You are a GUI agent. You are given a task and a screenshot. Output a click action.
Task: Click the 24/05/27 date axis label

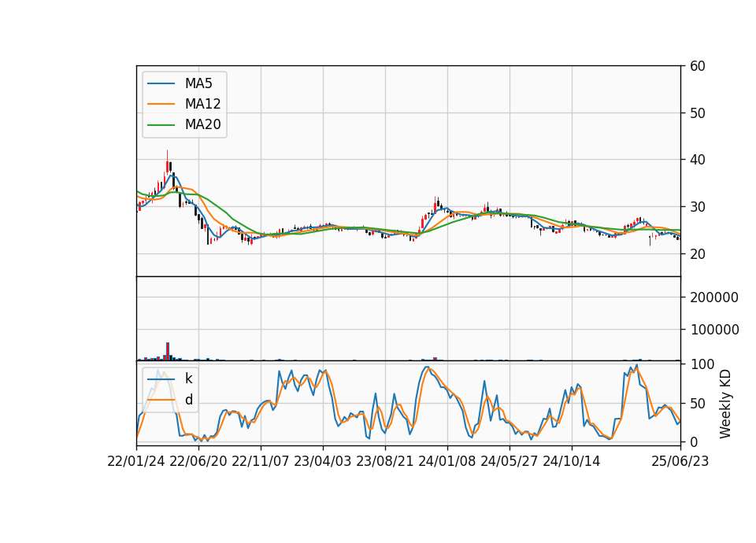510,461
